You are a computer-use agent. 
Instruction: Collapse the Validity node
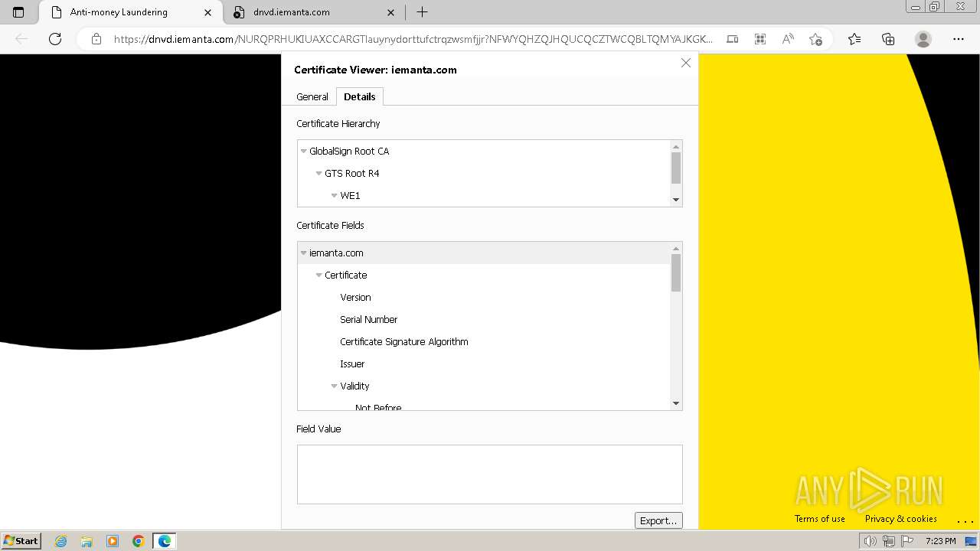(335, 386)
